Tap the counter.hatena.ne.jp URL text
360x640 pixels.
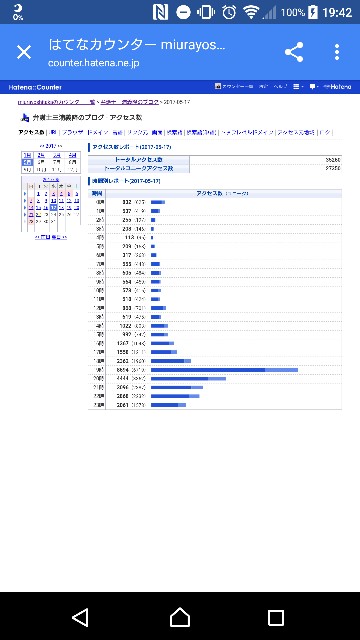(93, 63)
